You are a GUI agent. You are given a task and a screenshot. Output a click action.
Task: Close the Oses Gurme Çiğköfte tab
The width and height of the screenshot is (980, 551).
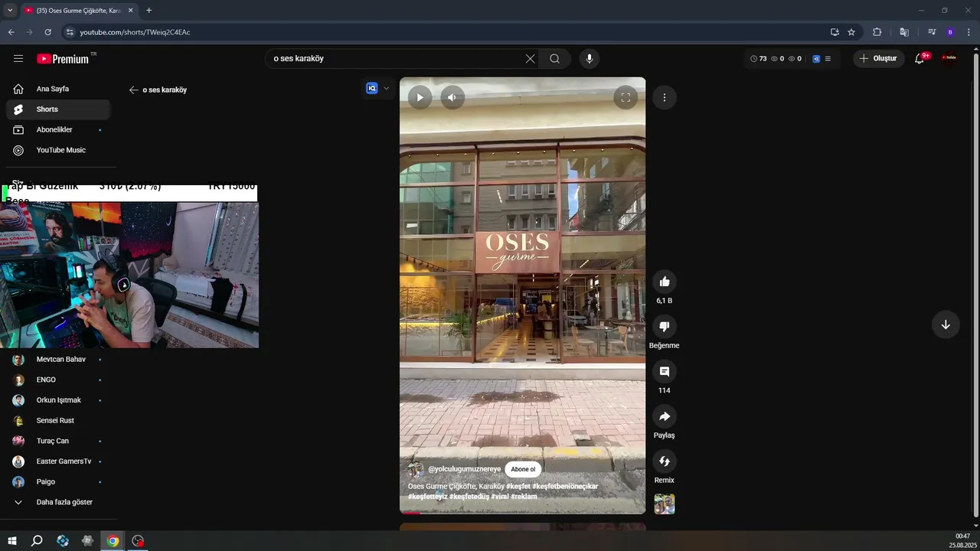[131, 11]
